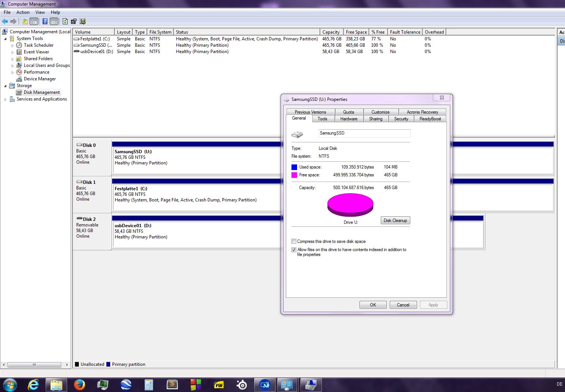Expand the Event Viewer node arrow
565x392 pixels.
[12, 52]
